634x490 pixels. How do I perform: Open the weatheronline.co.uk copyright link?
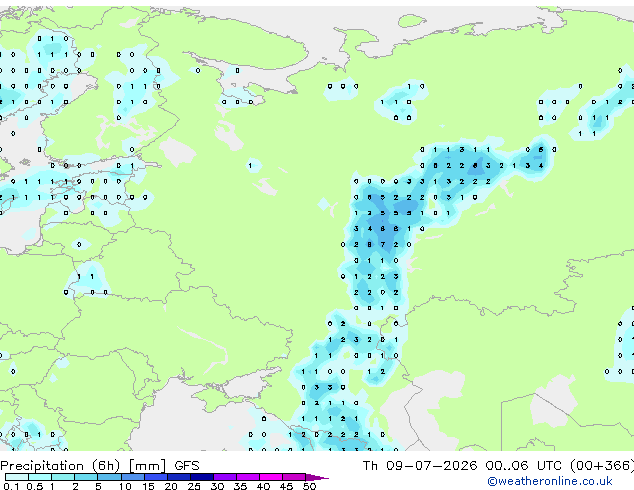(x=550, y=481)
